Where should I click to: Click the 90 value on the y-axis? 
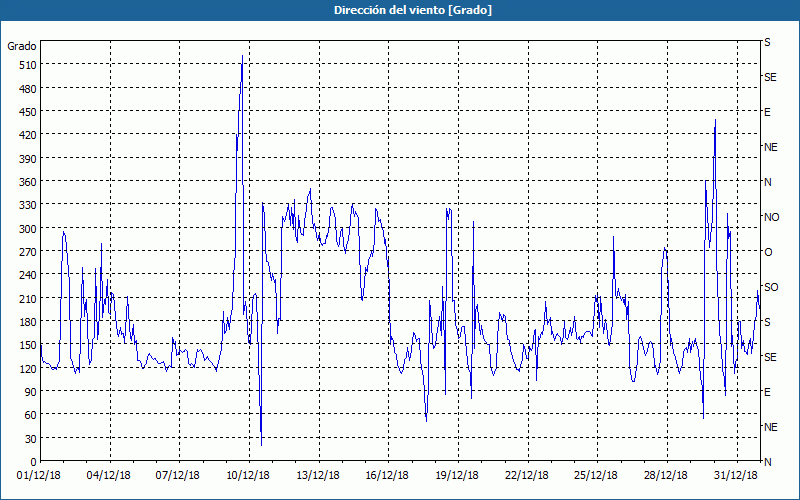[30, 392]
